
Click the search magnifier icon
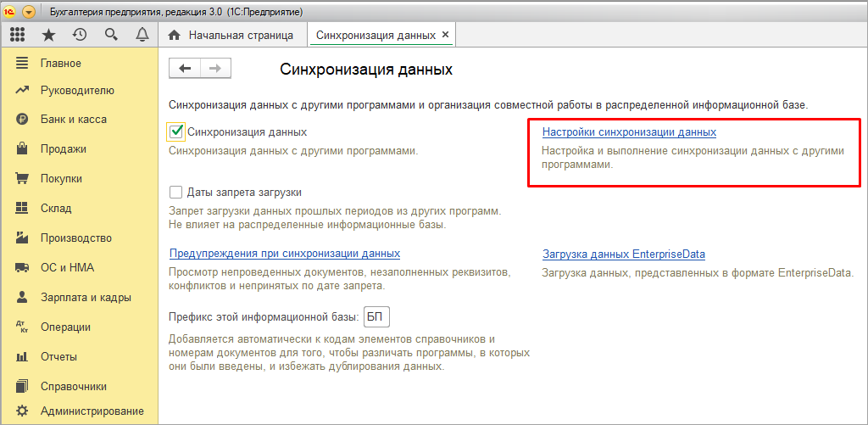tap(111, 35)
